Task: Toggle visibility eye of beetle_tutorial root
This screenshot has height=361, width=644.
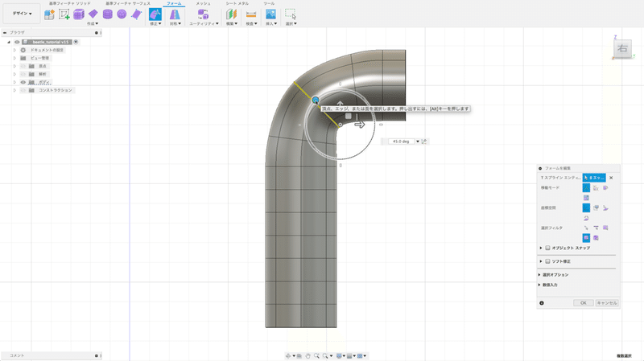Action: point(17,42)
